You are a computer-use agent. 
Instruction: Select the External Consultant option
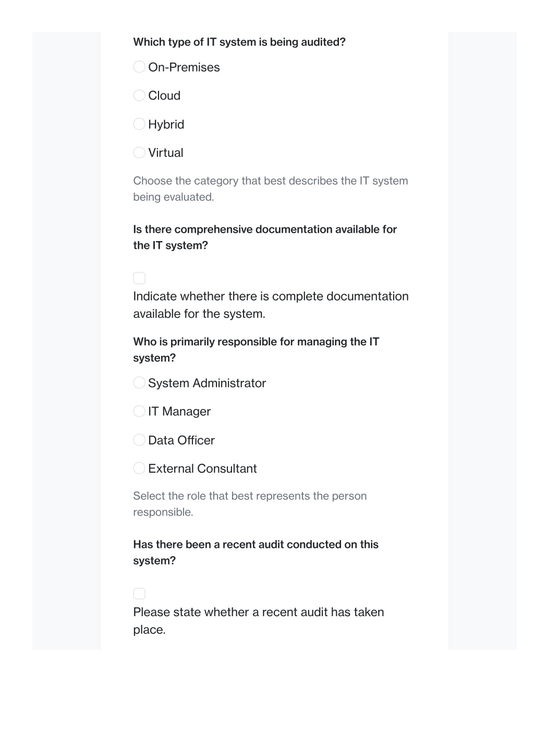pos(139,469)
